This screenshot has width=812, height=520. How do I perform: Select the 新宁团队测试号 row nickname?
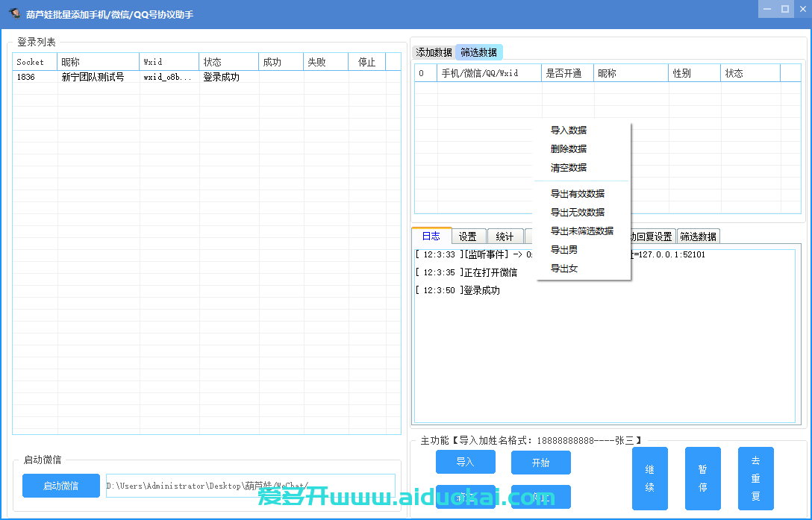click(x=93, y=77)
